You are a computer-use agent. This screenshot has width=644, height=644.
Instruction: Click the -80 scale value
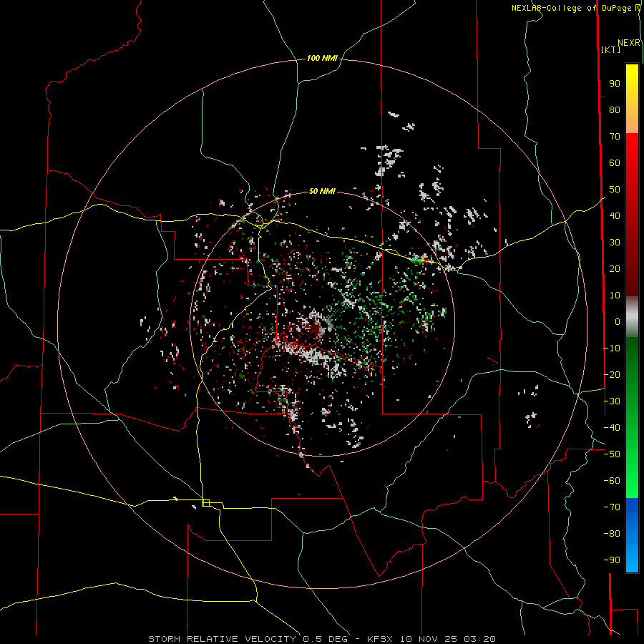[x=612, y=534]
